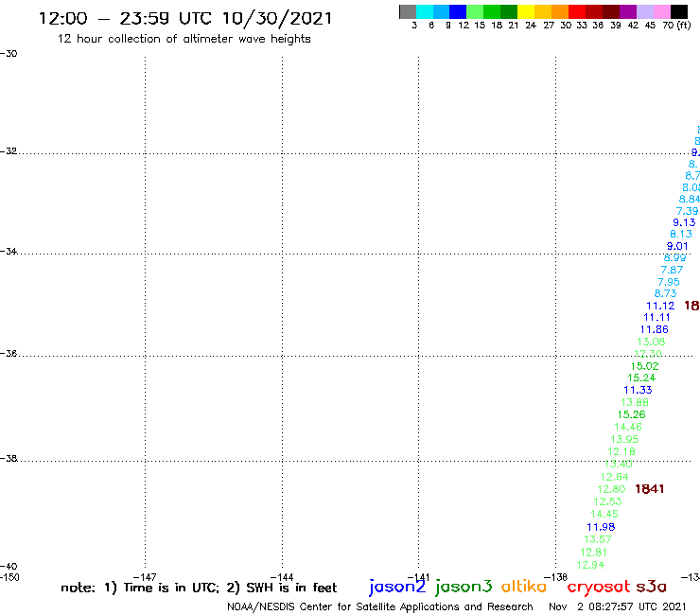Click the wave height value 15.26
This screenshot has width=700, height=615.
(632, 415)
